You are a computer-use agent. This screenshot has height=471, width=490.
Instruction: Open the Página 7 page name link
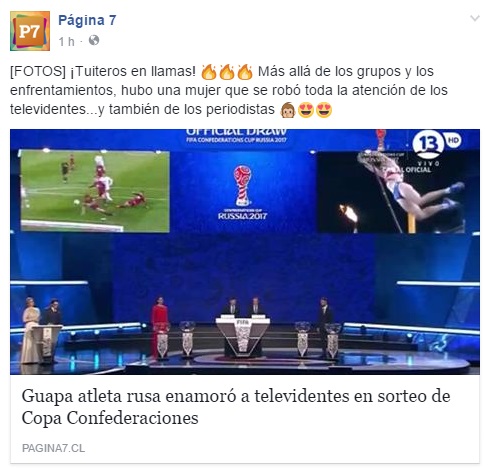pos(87,20)
